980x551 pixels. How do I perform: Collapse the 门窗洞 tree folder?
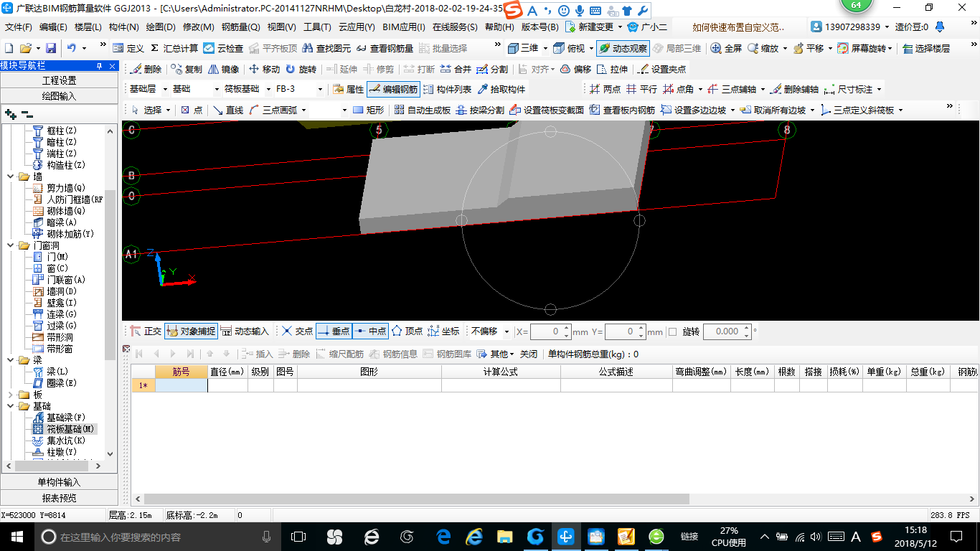11,245
